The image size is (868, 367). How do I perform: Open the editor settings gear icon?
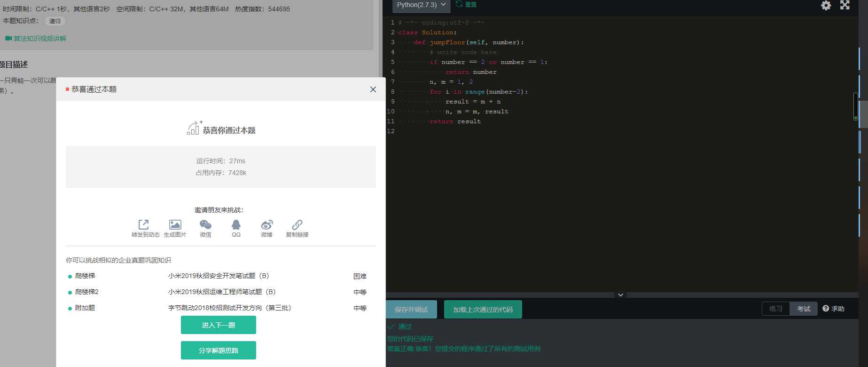pos(826,5)
